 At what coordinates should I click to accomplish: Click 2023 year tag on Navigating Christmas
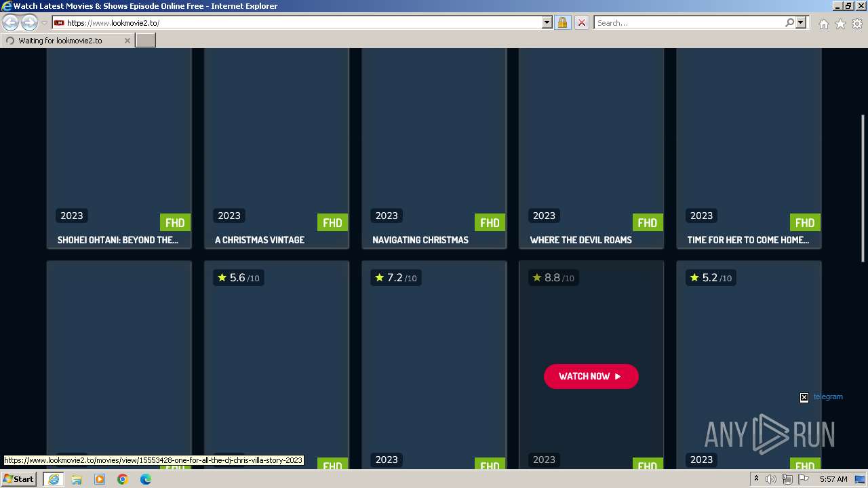pos(387,216)
